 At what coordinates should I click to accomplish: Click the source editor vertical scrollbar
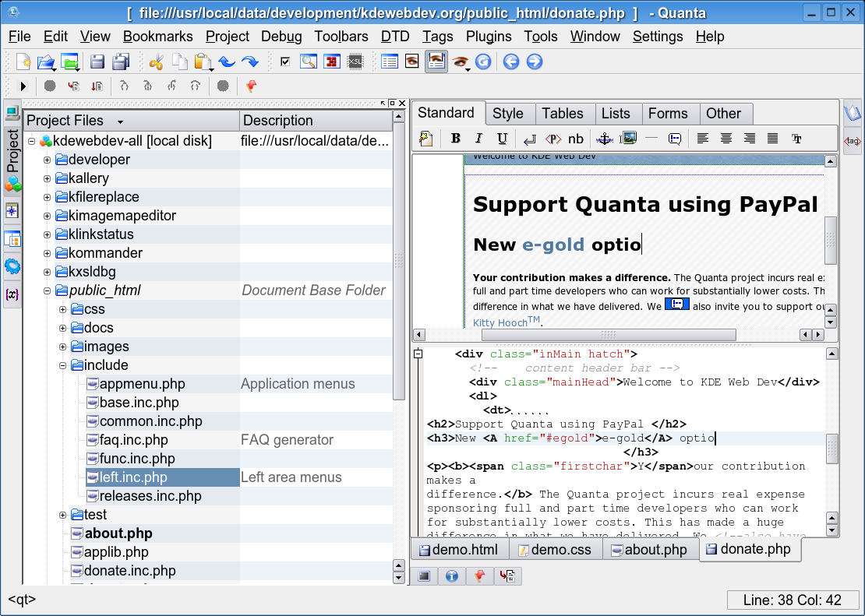click(x=832, y=449)
